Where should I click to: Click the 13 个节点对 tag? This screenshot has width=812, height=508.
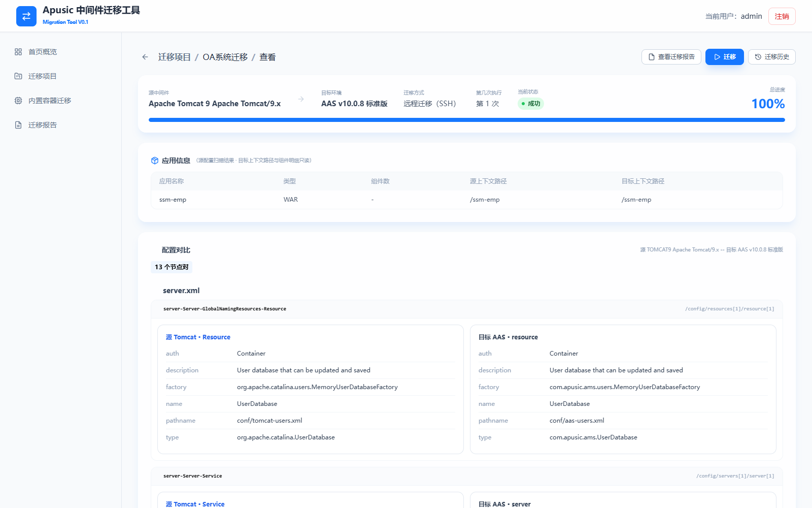click(172, 267)
